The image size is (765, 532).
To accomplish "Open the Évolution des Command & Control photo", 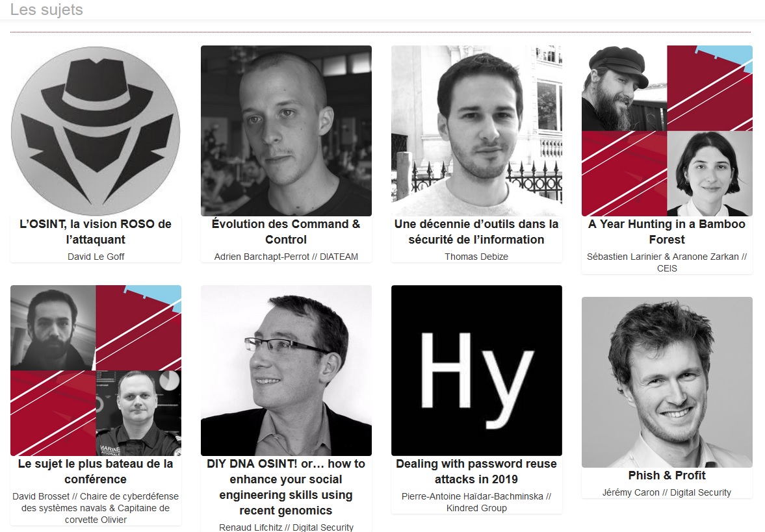I will (x=286, y=131).
